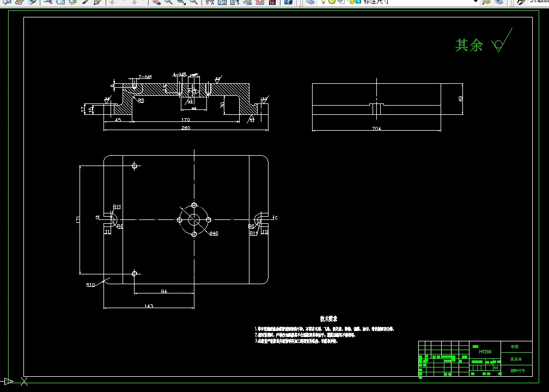Viewport: 549px width, 392px height.
Task: Click the 143 dimension text
Action: click(149, 306)
